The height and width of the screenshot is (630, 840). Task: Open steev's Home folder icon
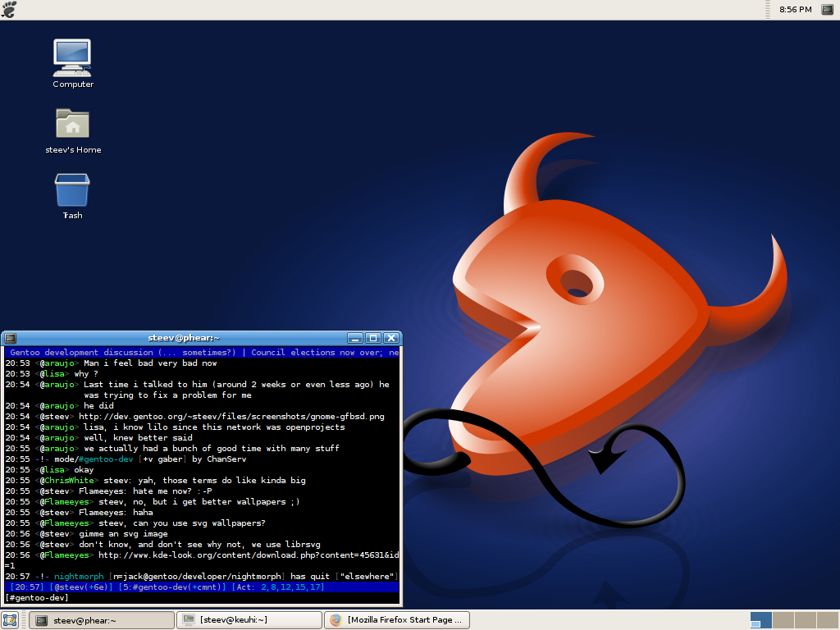tap(72, 125)
